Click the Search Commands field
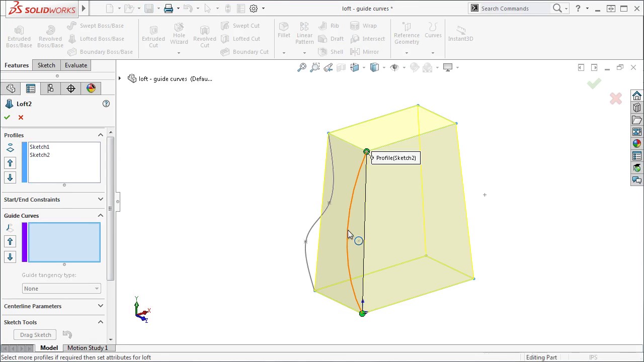The width and height of the screenshot is (644, 362). point(513,9)
